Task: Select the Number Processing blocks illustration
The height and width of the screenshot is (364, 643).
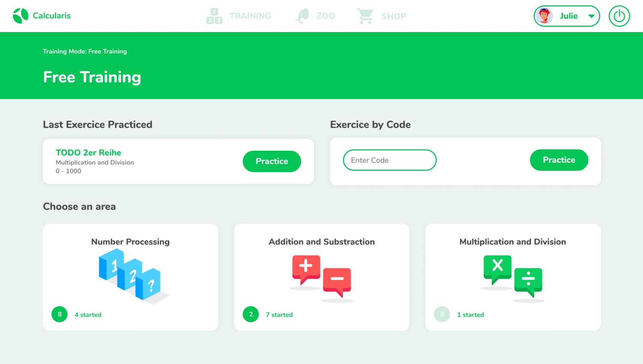Action: 134,276
